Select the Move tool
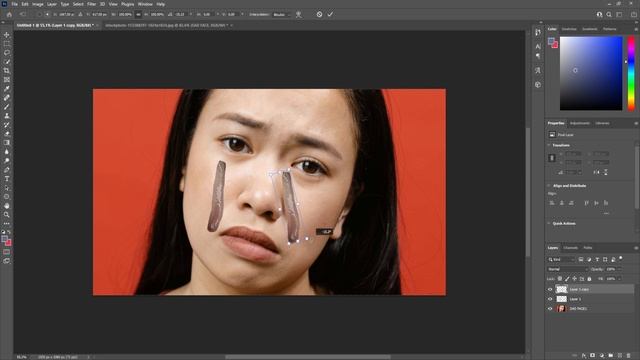The width and height of the screenshot is (640, 360). (x=7, y=35)
